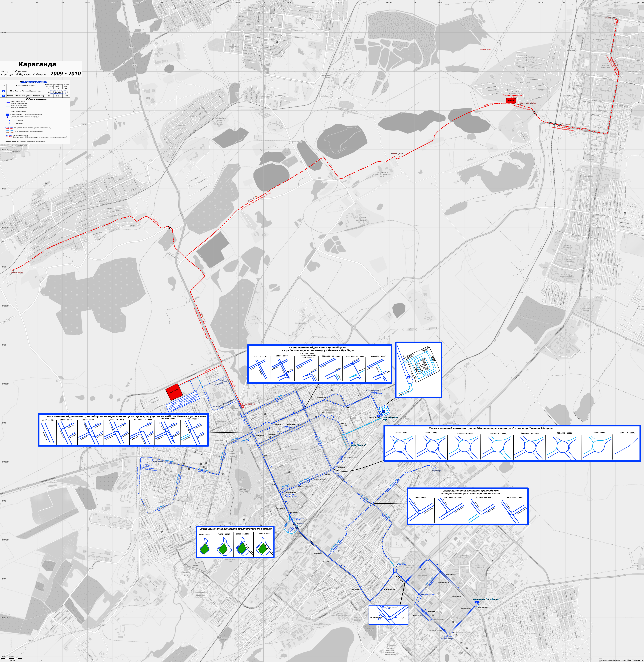The width and height of the screenshot is (644, 662).
Task: Click the Завод СТО terminus loop
Action: (616, 22)
